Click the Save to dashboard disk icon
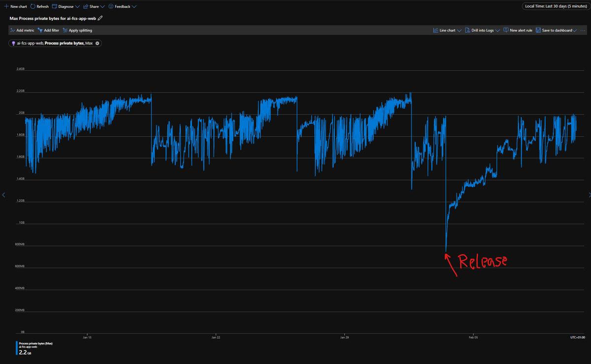 538,30
